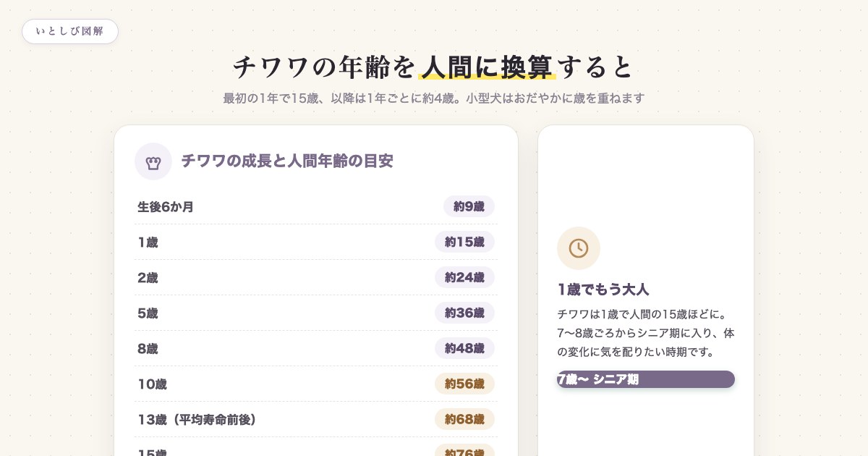Click the subtitle starting with 最初の1年で15歳
The height and width of the screenshot is (456, 868).
pos(433,98)
